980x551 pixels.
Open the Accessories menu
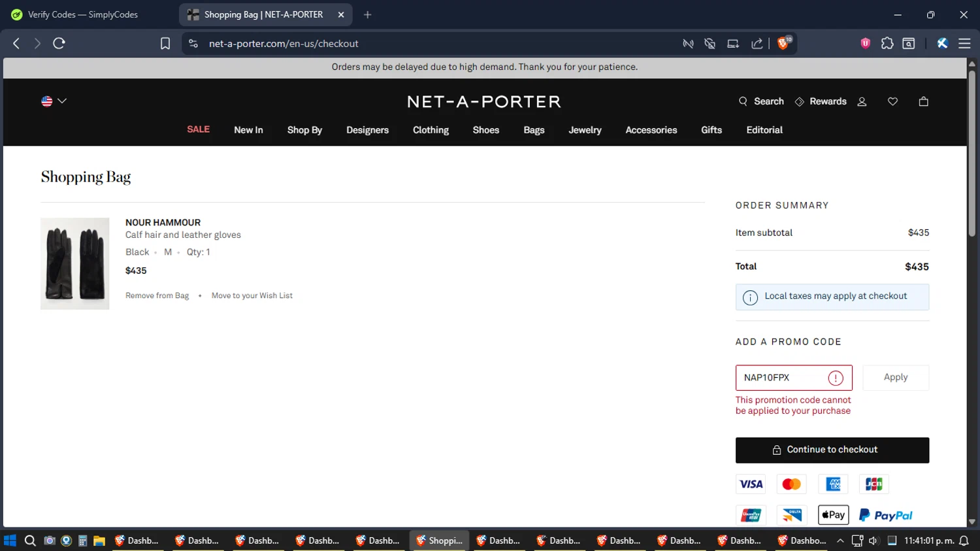tap(651, 130)
